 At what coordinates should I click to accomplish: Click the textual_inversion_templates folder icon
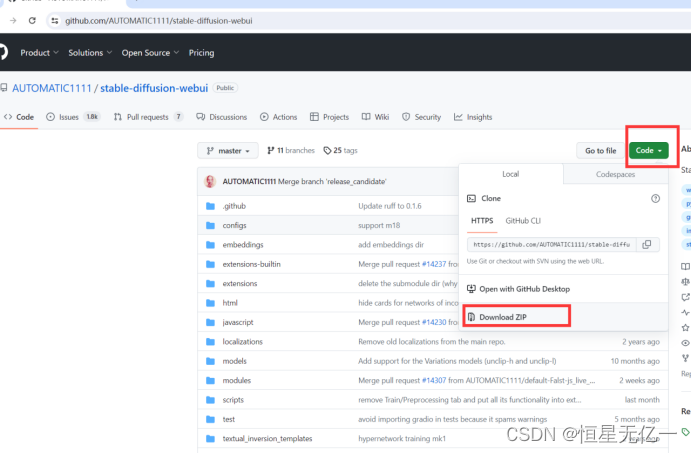coord(211,439)
